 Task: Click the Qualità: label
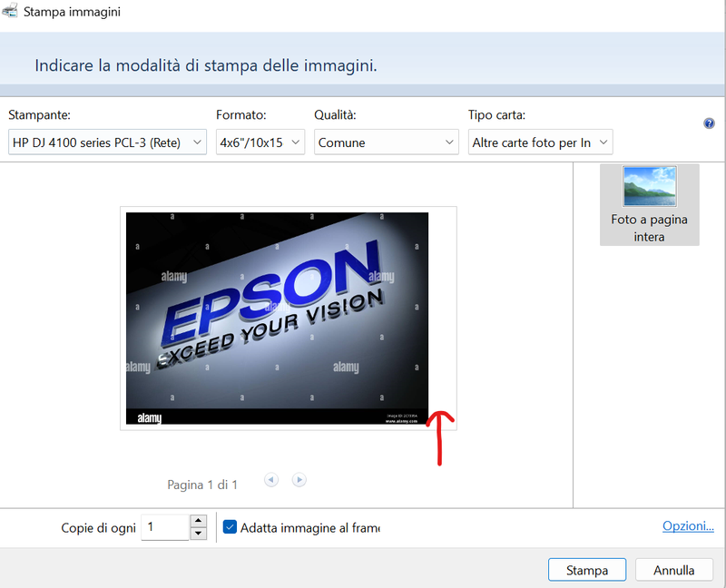pyautogui.click(x=335, y=115)
